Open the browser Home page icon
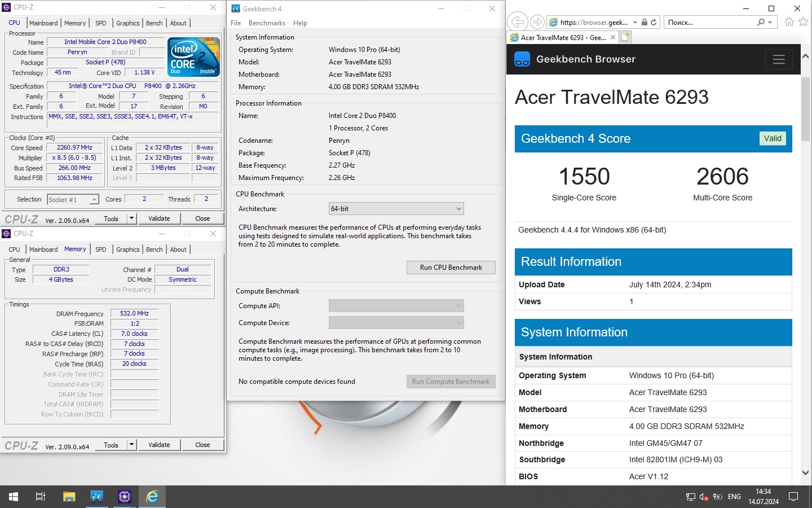 pyautogui.click(x=789, y=22)
